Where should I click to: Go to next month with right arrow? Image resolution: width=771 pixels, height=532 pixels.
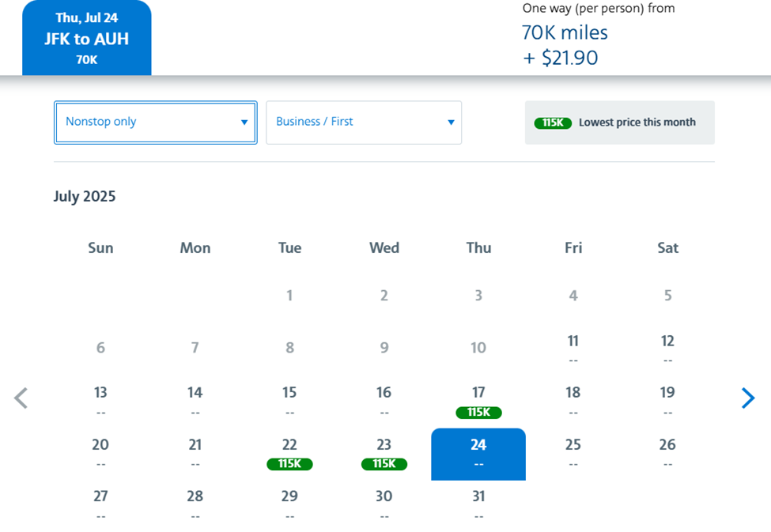(747, 398)
